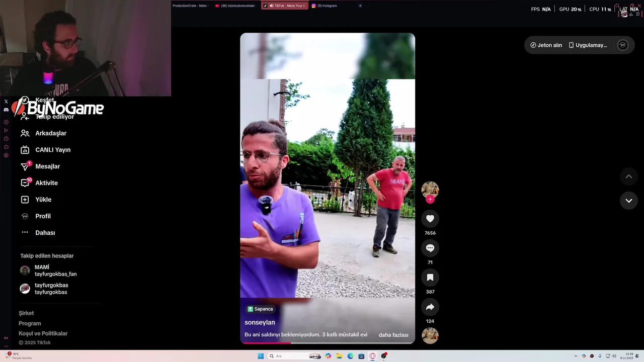The width and height of the screenshot is (644, 362).
Task: Open Opera GX from the taskbar
Action: coord(373,356)
